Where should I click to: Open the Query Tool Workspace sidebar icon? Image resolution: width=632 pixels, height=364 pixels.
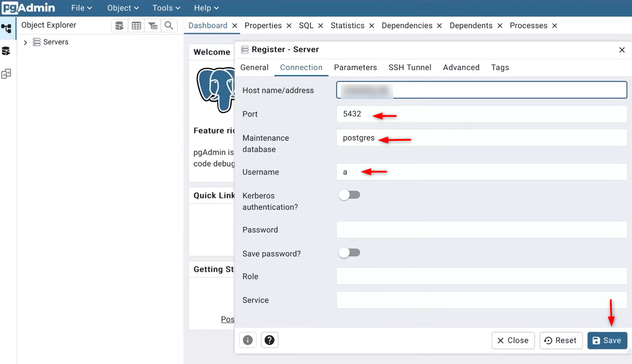point(6,51)
